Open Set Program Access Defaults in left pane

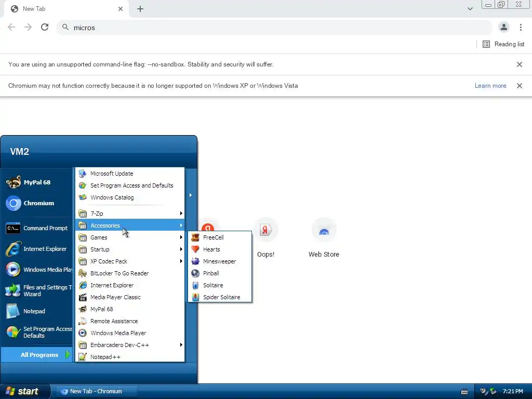tap(37, 332)
